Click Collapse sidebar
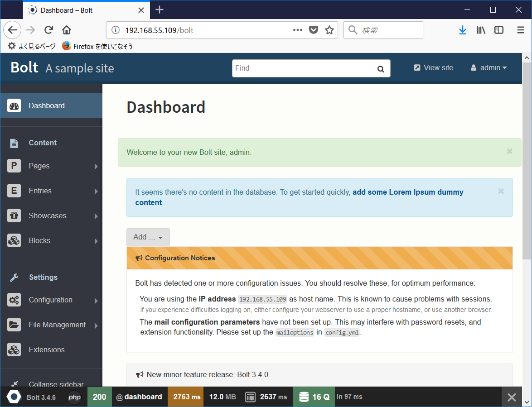This screenshot has width=532, height=407. 51,384
